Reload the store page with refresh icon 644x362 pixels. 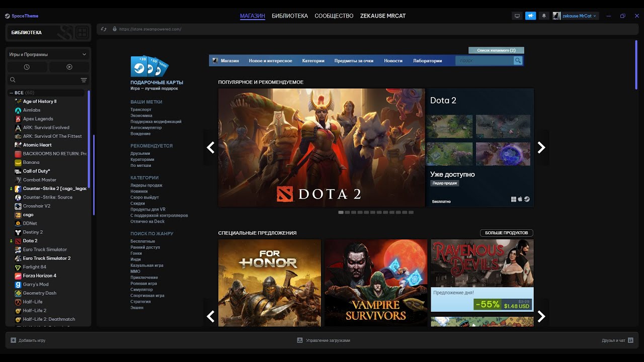tap(104, 29)
